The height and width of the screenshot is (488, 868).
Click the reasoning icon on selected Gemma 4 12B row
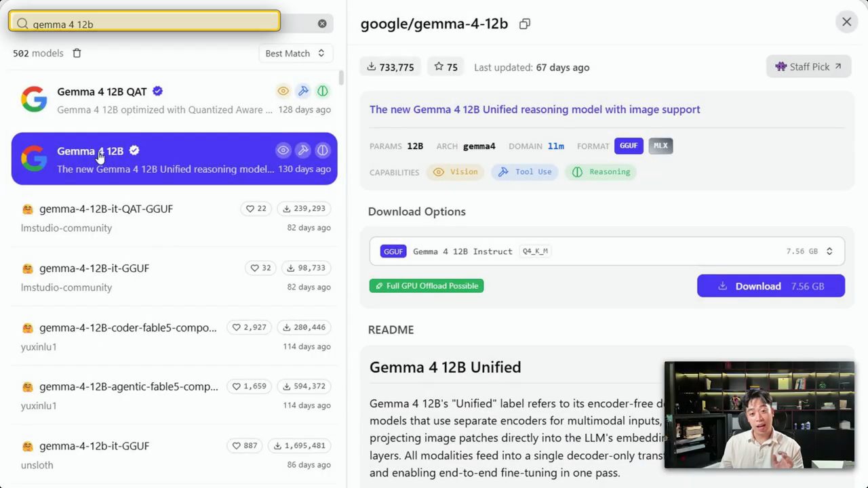(x=323, y=150)
